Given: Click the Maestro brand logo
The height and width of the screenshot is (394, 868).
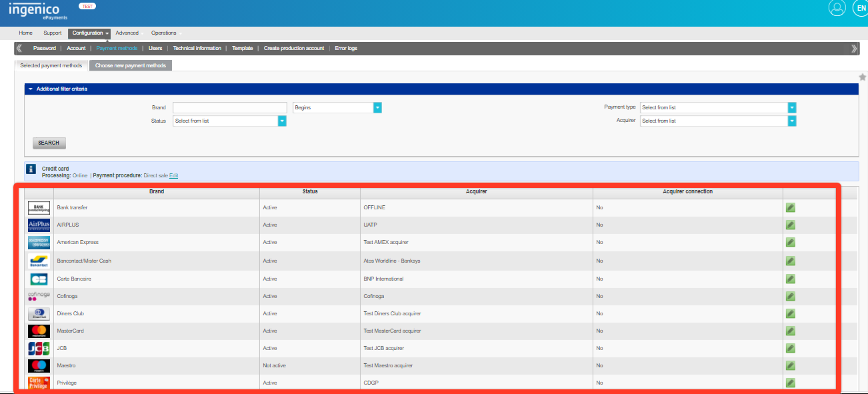Looking at the screenshot, I should [x=39, y=365].
